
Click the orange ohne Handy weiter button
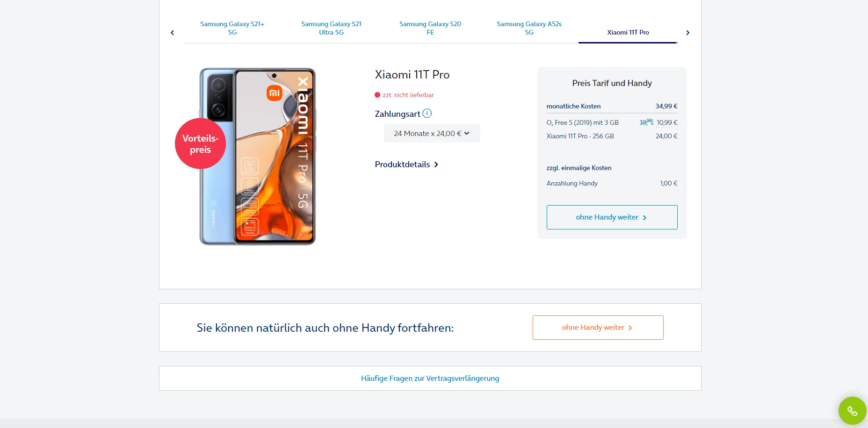point(598,328)
